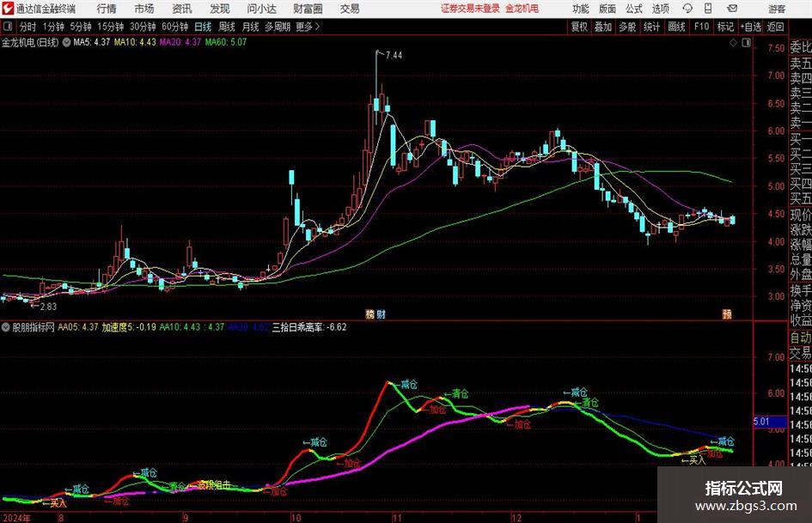Open the 市场 menu
The image size is (812, 523).
pyautogui.click(x=144, y=9)
